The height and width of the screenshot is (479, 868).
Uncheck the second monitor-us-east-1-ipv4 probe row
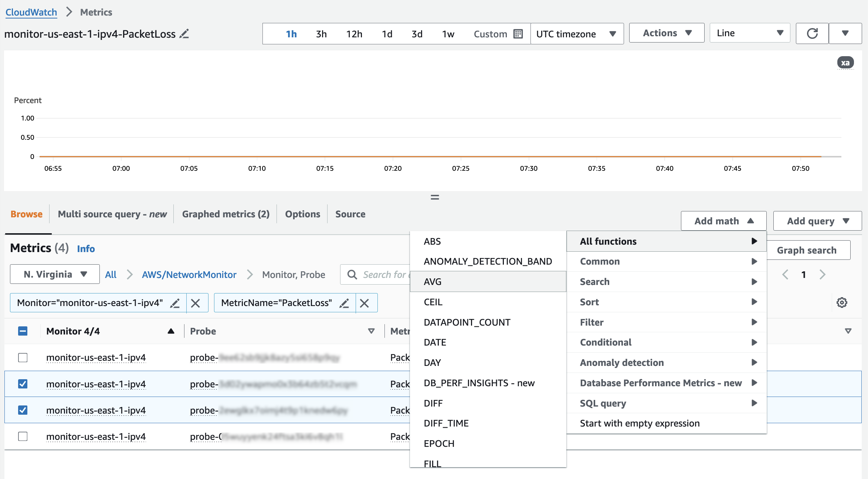tap(23, 384)
